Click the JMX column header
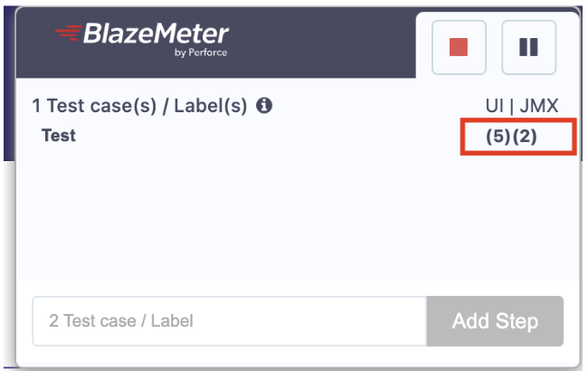This screenshot has height=371, width=588. (x=539, y=106)
